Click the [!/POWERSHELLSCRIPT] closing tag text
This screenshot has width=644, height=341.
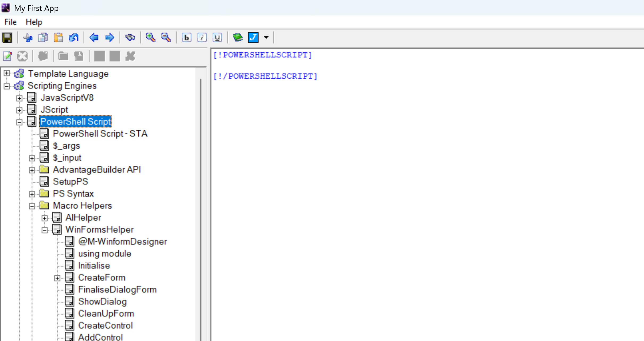[x=265, y=76]
